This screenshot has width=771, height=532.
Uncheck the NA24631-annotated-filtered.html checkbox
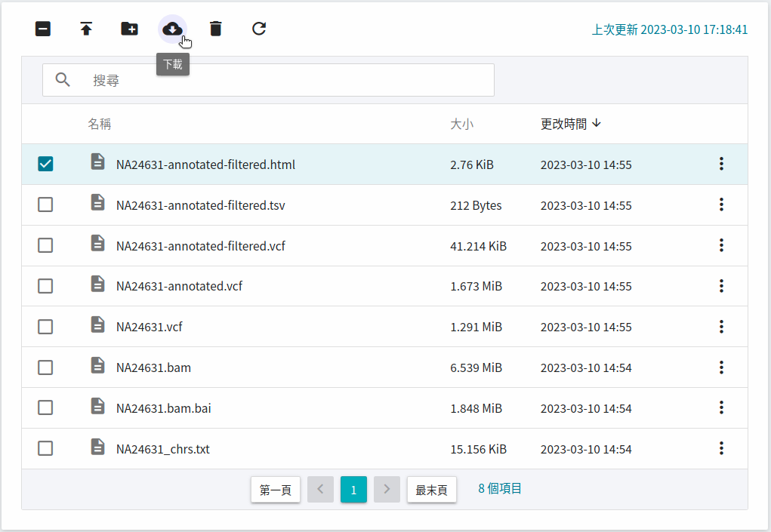coord(45,164)
